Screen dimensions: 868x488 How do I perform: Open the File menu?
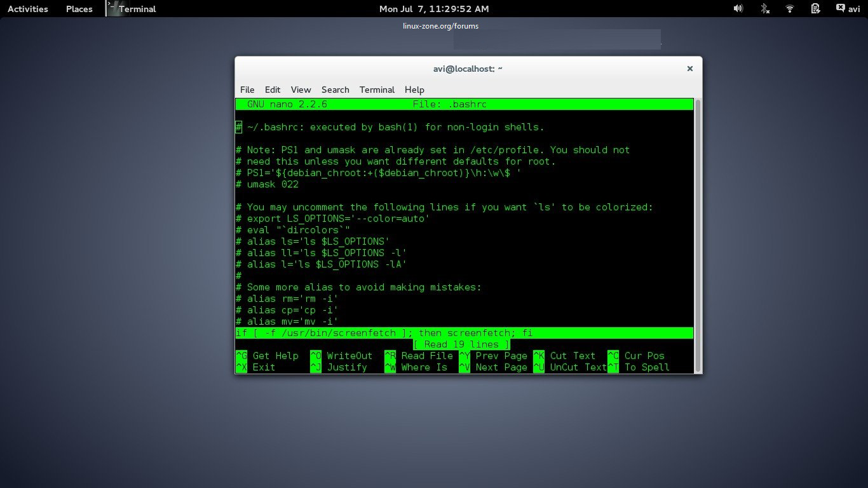(247, 90)
